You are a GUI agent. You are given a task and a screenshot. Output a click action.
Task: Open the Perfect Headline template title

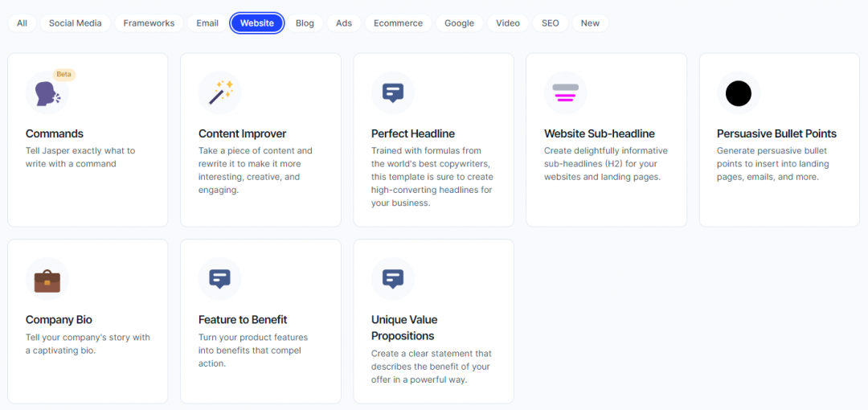click(x=413, y=133)
